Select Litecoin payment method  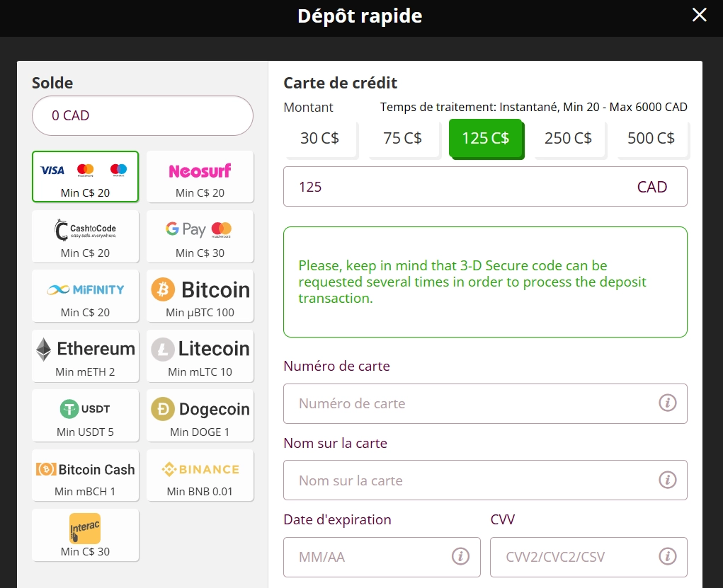(200, 356)
